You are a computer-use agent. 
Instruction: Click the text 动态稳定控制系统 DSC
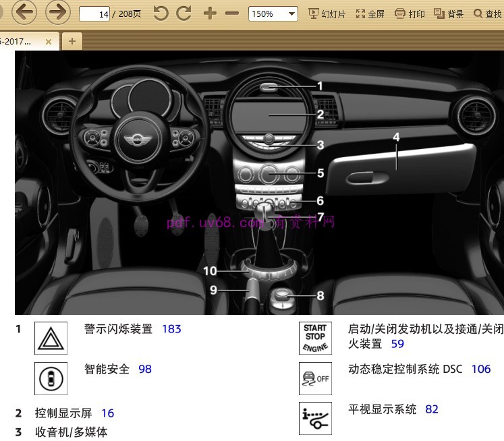click(405, 369)
